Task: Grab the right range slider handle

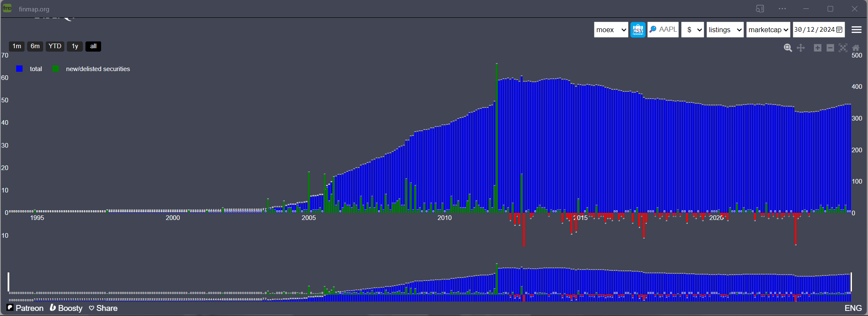Action: (851, 282)
